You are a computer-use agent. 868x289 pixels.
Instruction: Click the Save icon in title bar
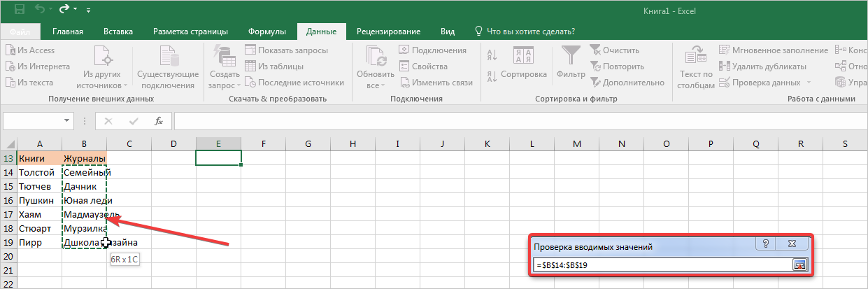point(19,10)
